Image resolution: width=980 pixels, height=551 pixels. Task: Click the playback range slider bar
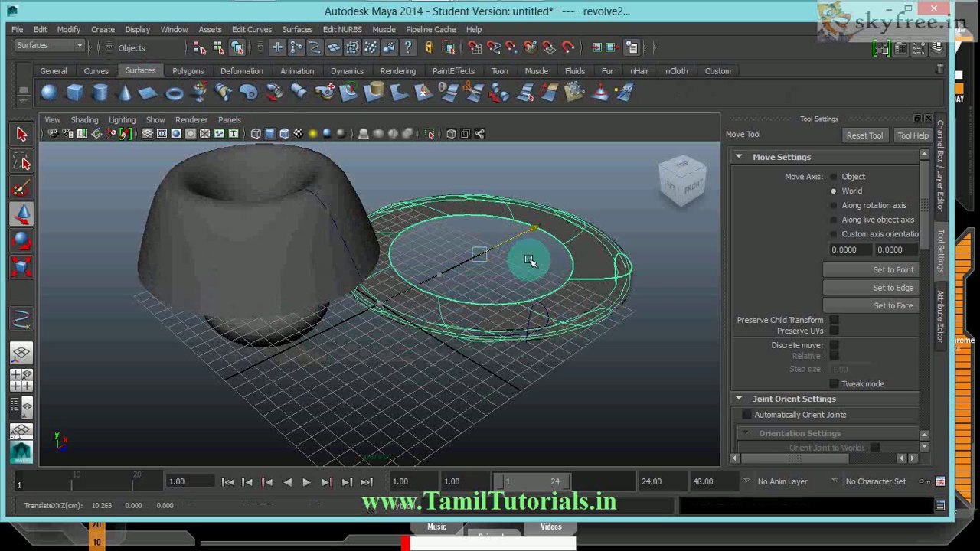point(531,481)
